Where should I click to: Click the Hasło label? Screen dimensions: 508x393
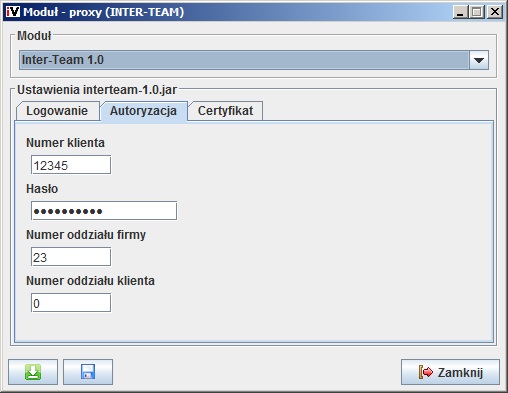42,189
